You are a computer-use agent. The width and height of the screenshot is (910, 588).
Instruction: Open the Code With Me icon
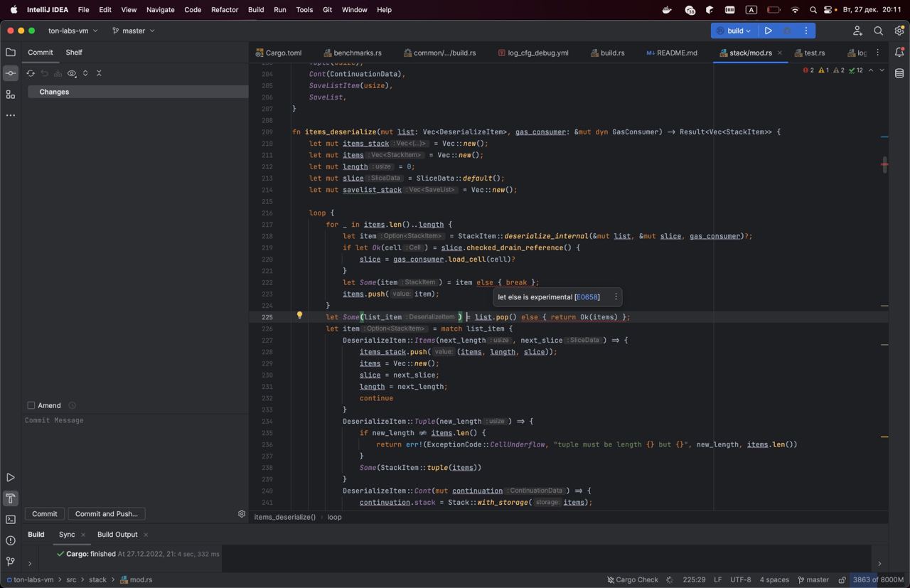coord(857,31)
